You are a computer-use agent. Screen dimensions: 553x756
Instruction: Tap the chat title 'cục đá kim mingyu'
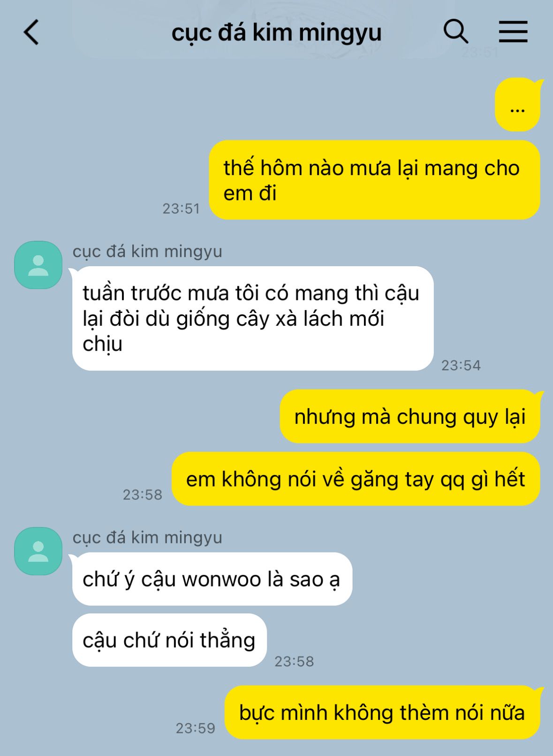click(x=276, y=33)
